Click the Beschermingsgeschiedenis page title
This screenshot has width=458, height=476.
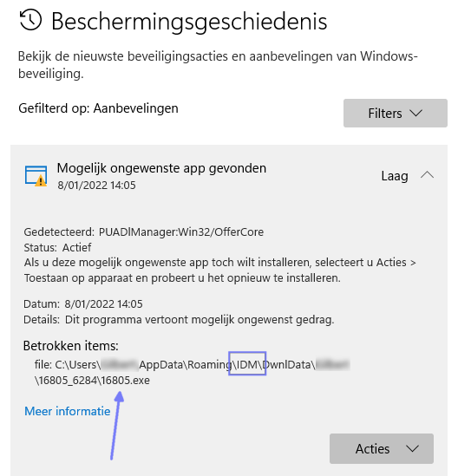[x=189, y=22]
